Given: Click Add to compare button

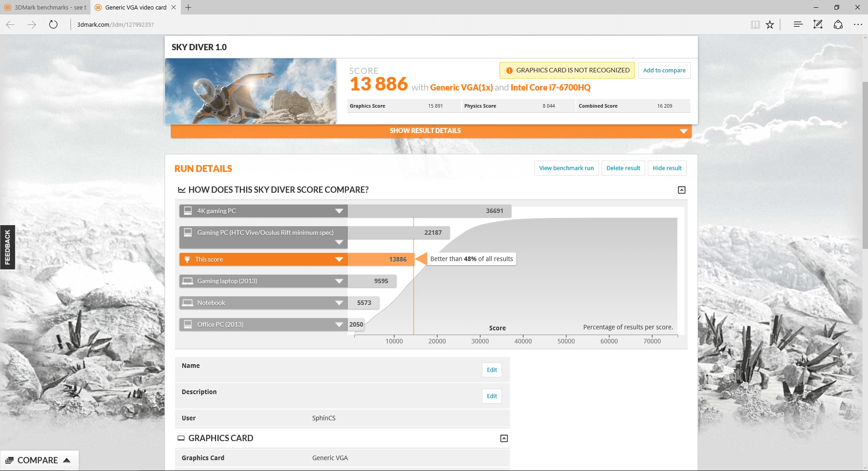Looking at the screenshot, I should pos(664,70).
